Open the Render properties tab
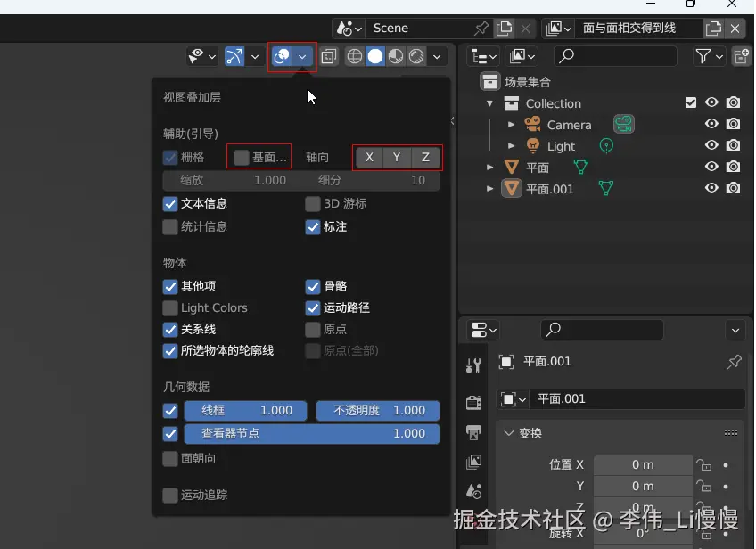Screen dimensions: 756x549 [473, 402]
